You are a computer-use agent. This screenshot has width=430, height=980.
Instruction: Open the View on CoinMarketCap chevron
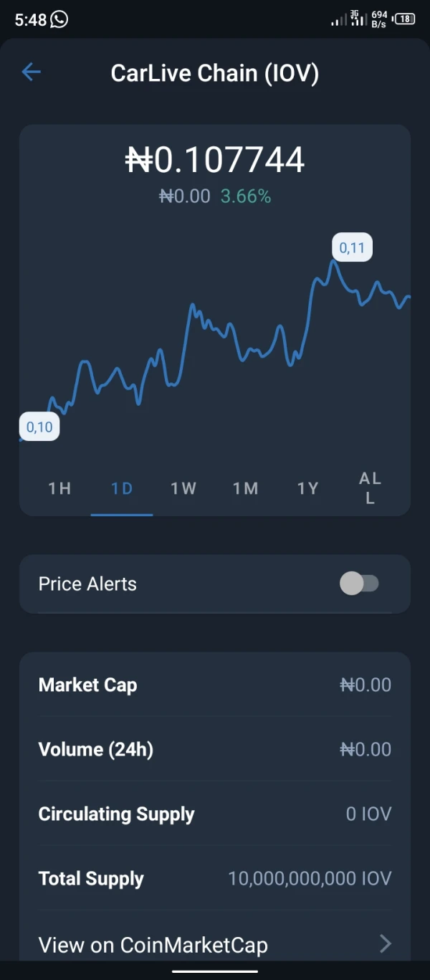click(x=386, y=943)
